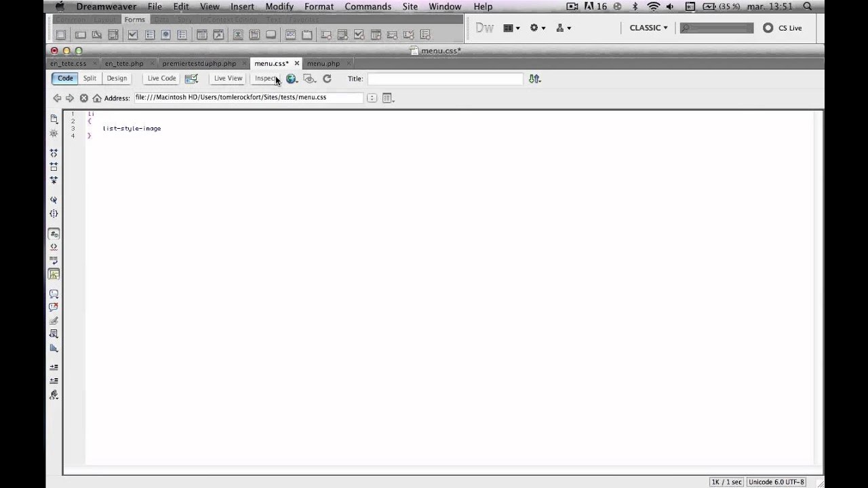Apply Comment icon in code sidebar
The height and width of the screenshot is (488, 868).
click(x=54, y=294)
